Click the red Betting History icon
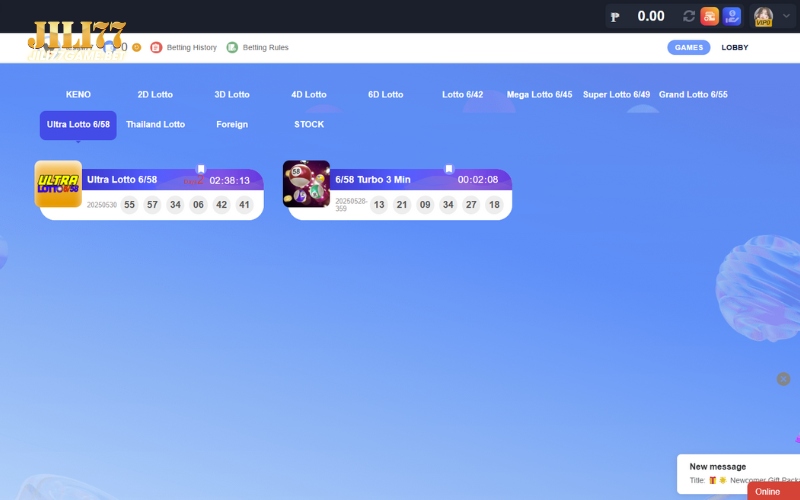This screenshot has width=800, height=500. click(x=156, y=47)
